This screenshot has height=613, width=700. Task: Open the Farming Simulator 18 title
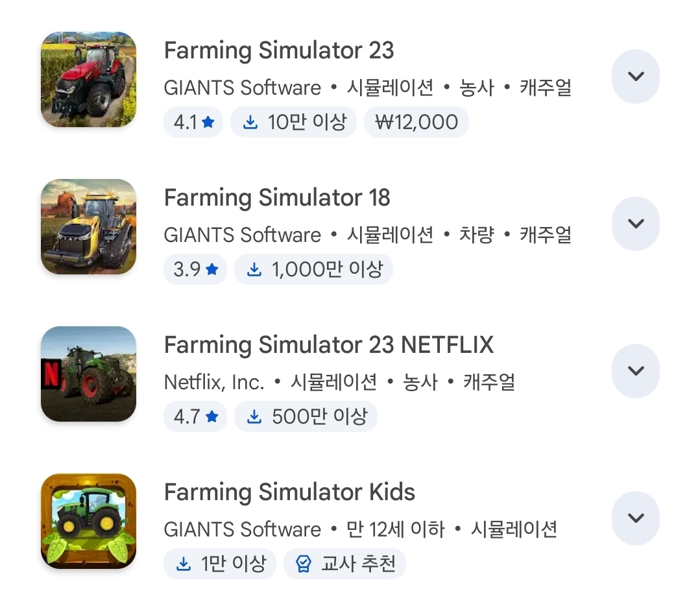[x=277, y=198]
